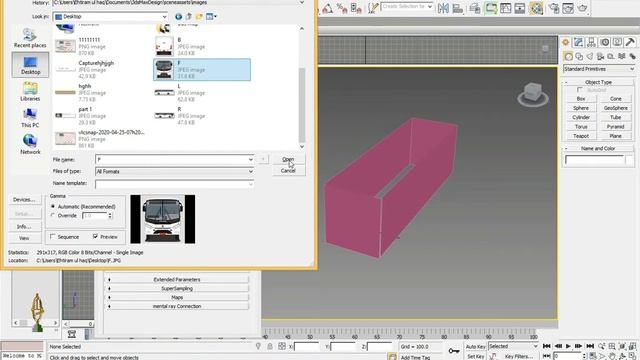Open the Files of type dropdown
Viewport: 640px width, 360px height.
coord(250,171)
